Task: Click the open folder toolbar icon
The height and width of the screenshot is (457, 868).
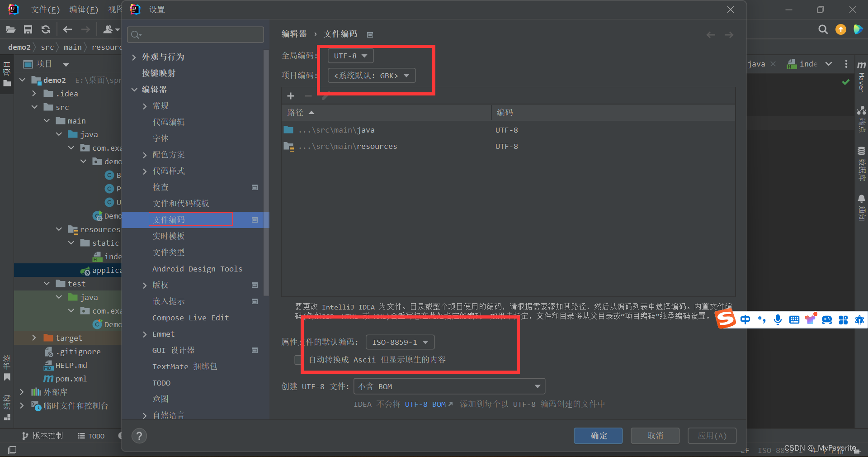Action: [11, 29]
